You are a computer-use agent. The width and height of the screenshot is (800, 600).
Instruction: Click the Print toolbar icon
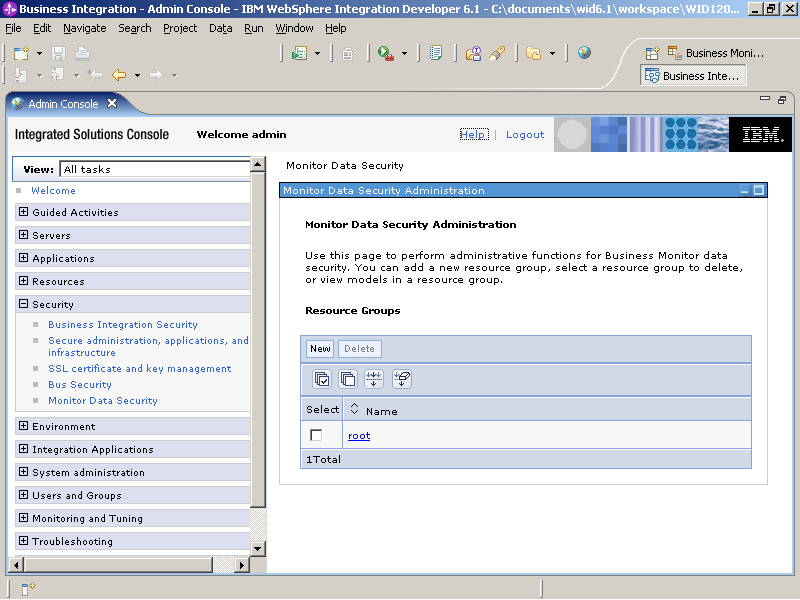click(82, 53)
